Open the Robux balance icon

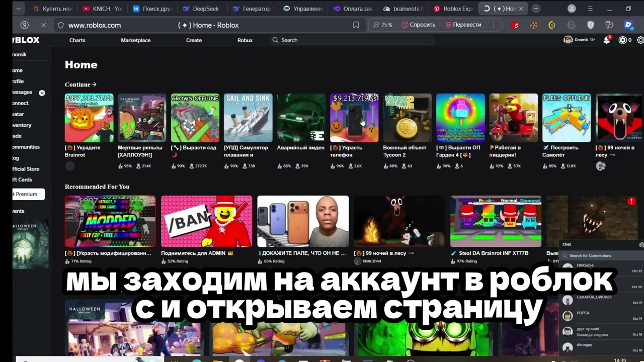click(x=623, y=40)
